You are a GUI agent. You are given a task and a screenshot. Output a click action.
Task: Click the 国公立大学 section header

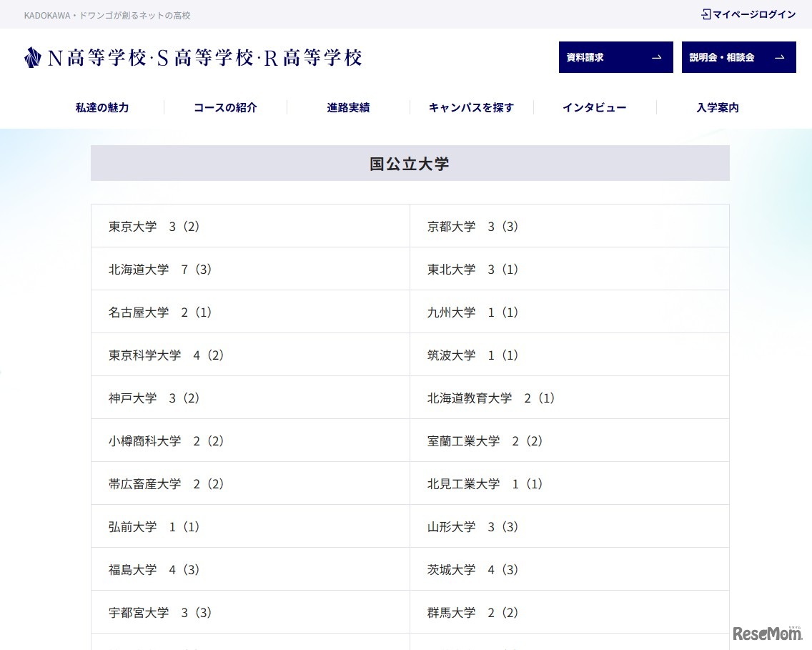[x=410, y=163]
